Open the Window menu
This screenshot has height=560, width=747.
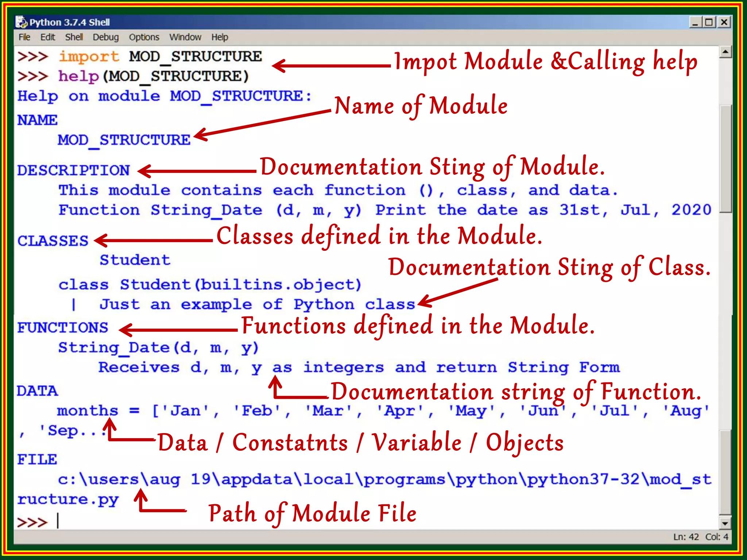click(185, 37)
